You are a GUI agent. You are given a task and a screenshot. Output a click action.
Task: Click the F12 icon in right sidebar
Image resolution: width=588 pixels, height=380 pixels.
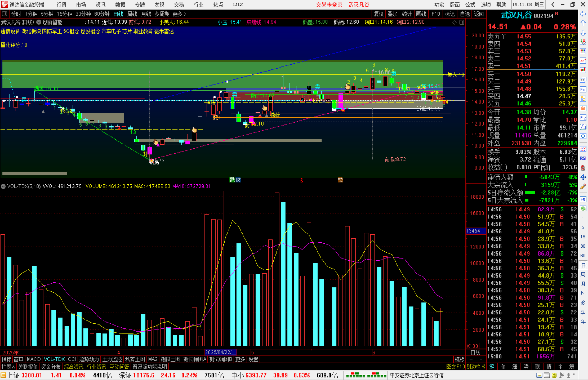[583, 118]
